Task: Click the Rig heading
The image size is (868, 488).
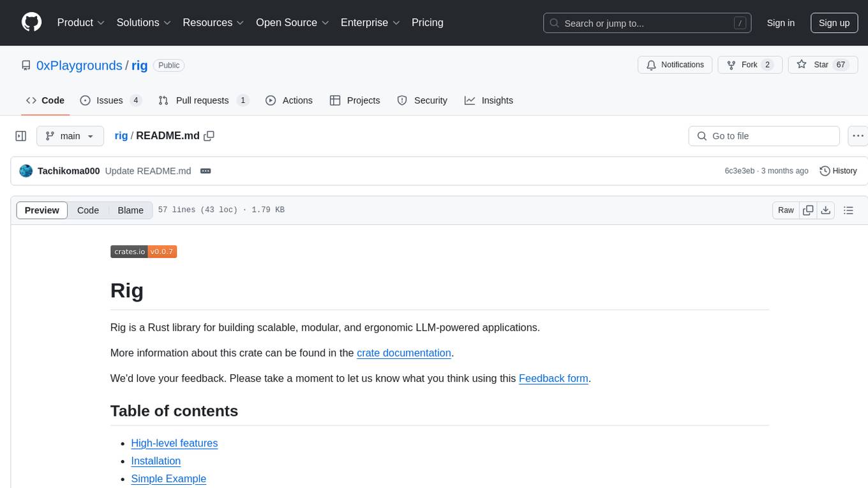Action: 127,291
